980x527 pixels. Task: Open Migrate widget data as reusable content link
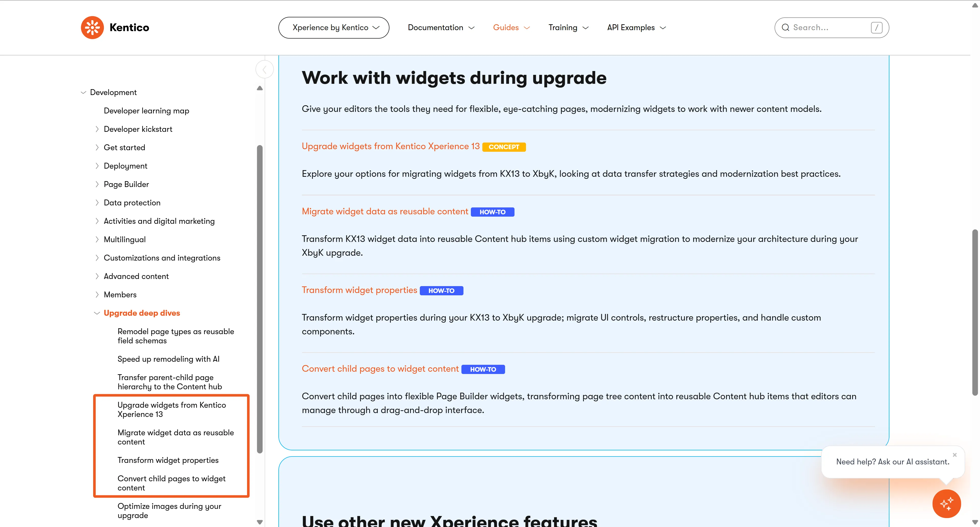[x=385, y=211]
